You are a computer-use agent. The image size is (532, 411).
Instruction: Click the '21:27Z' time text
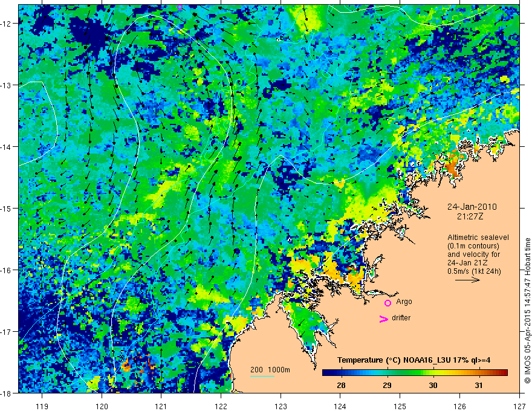470,216
